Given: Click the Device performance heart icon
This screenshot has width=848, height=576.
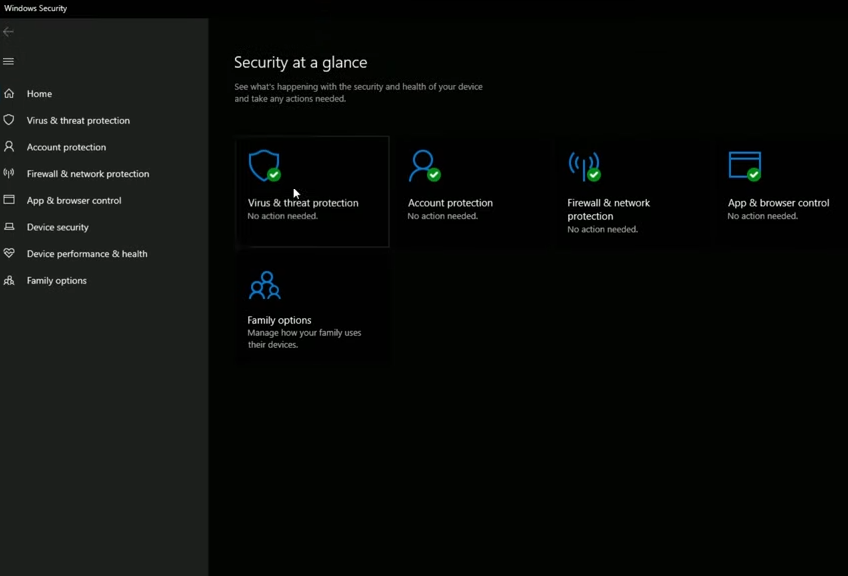Looking at the screenshot, I should coord(9,254).
